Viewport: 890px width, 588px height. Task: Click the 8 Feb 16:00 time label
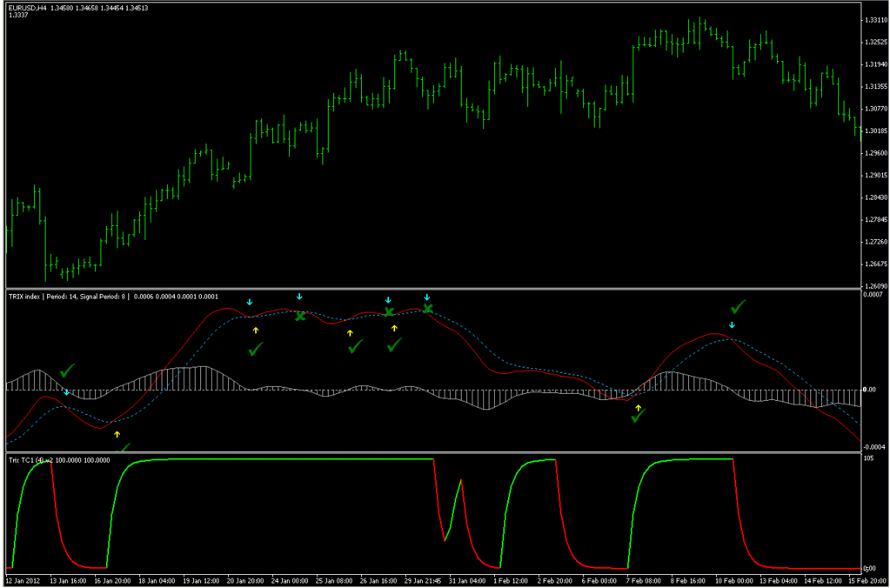click(x=688, y=581)
